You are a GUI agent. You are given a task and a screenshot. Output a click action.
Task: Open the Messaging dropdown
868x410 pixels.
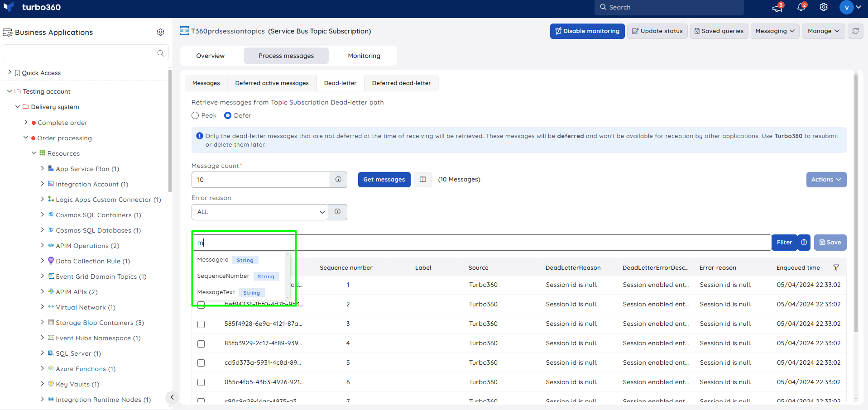click(775, 31)
